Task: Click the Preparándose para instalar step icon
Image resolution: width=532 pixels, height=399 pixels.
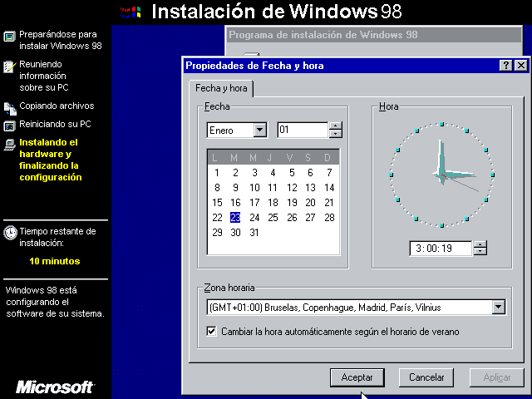Action: [x=9, y=36]
